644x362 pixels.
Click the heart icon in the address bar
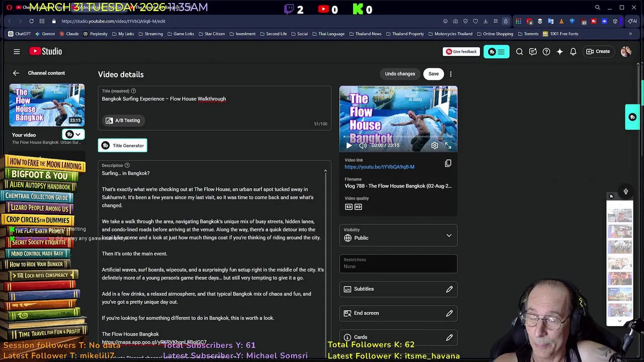(475, 21)
